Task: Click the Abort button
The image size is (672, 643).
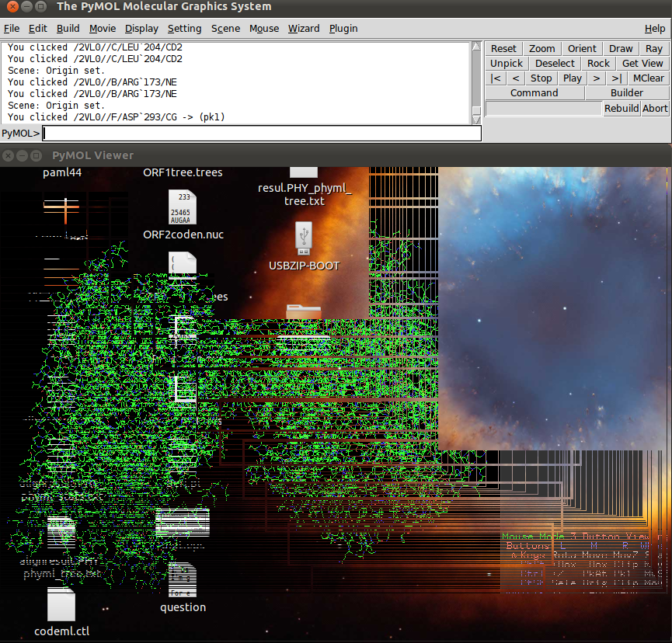Action: click(x=655, y=109)
